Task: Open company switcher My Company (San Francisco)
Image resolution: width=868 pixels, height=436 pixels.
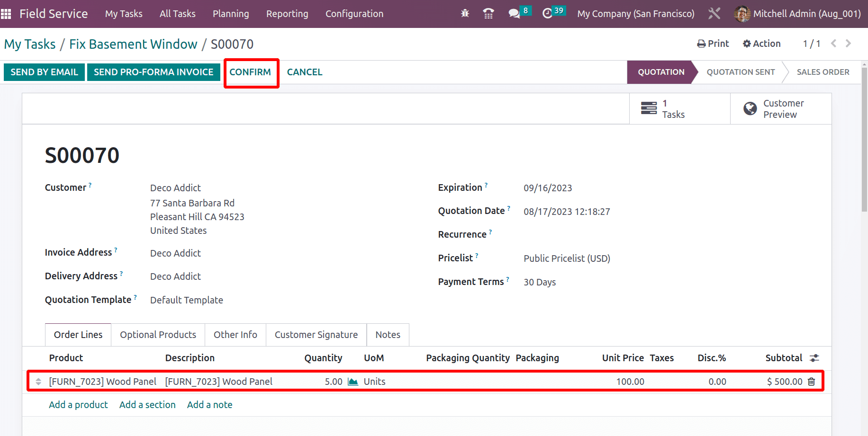Action: pos(636,14)
